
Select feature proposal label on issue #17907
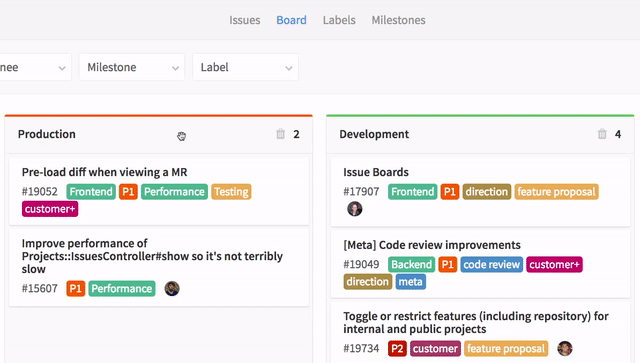coord(556,192)
